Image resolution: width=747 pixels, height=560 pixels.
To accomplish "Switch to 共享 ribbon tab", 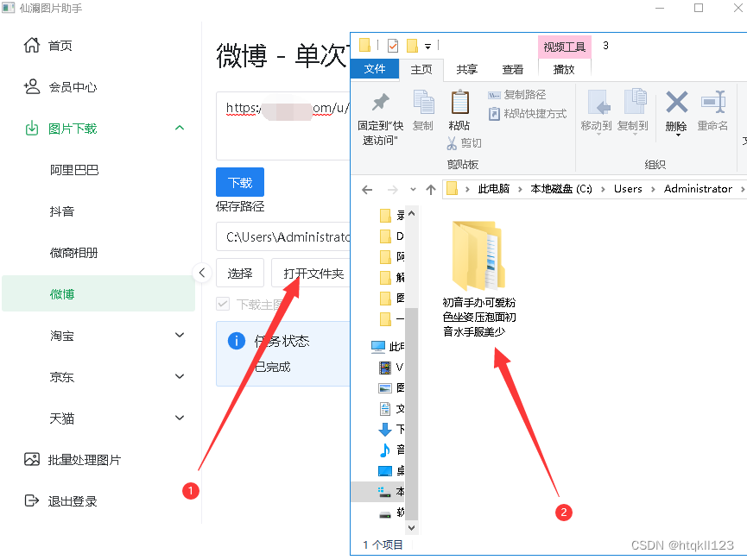I will point(466,70).
